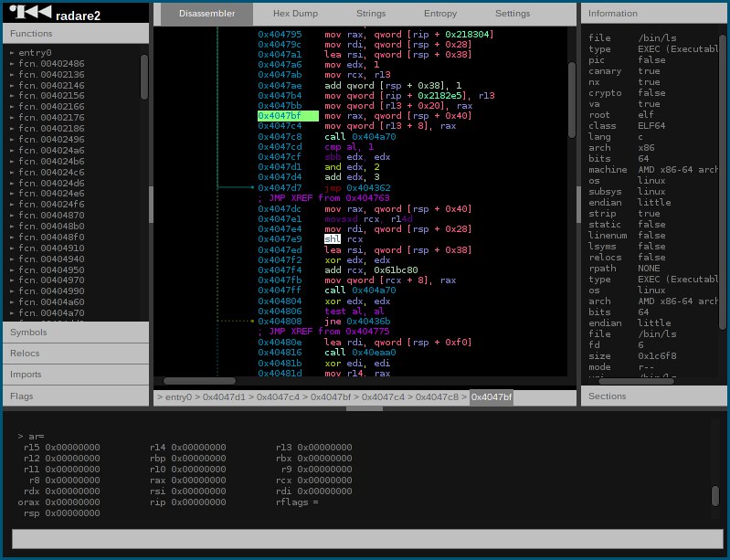Click the 0x4047c8 breadcrumb entry
The width and height of the screenshot is (730, 560).
coord(437,397)
